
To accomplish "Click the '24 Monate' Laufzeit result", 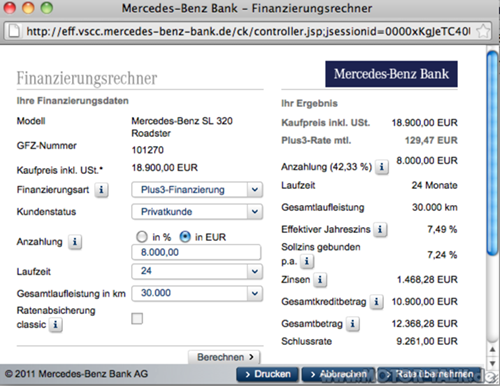I will tap(435, 185).
